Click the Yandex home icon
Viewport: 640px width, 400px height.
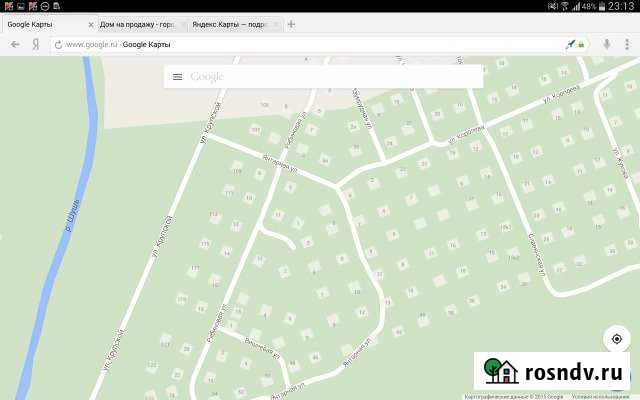pos(36,45)
